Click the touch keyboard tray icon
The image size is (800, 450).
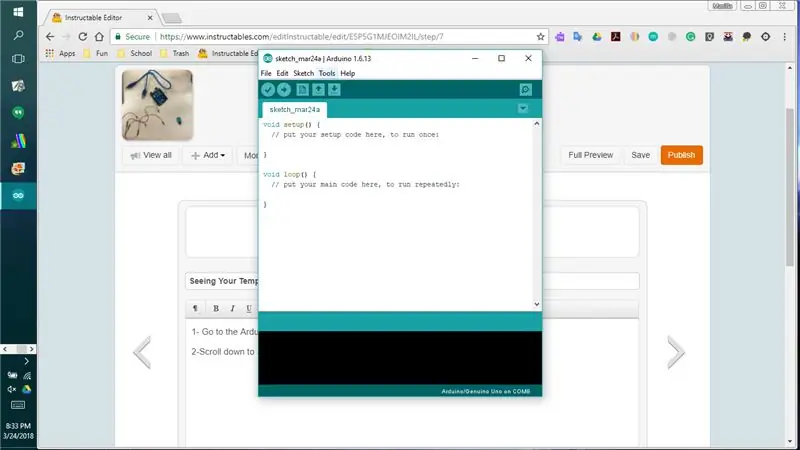coord(18,405)
